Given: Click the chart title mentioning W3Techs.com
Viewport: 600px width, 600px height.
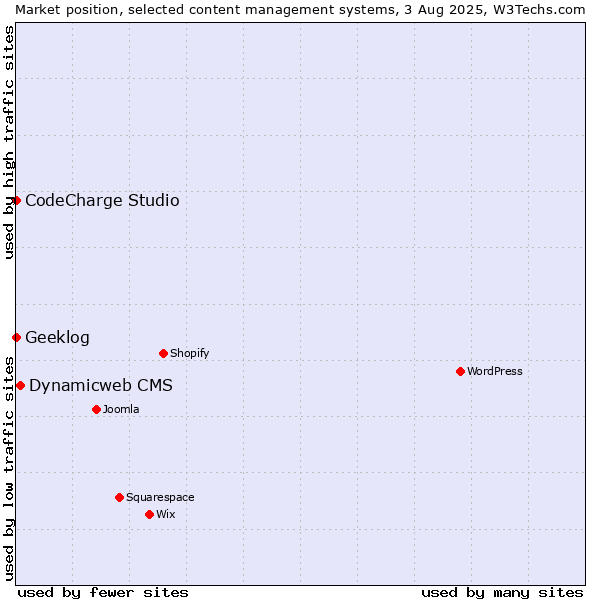Looking at the screenshot, I should point(300,10).
